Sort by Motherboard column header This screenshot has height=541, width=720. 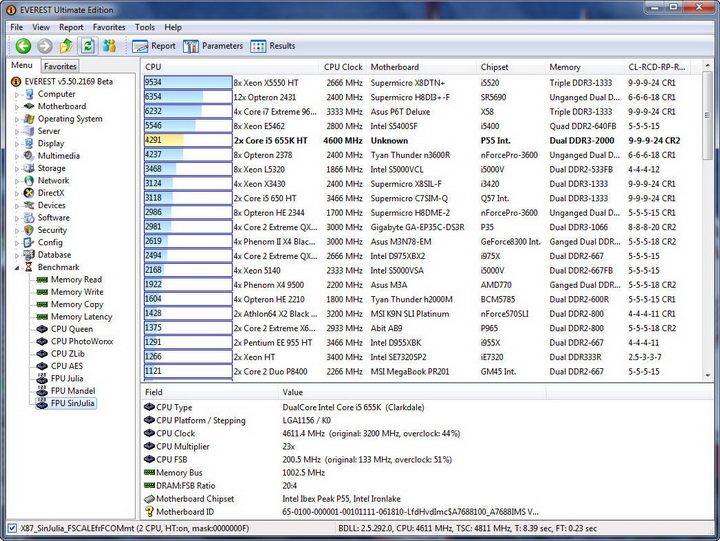click(421, 67)
